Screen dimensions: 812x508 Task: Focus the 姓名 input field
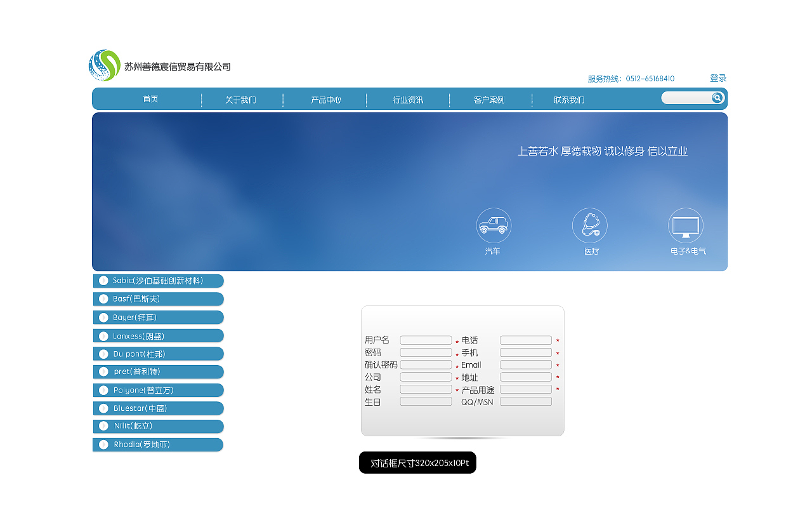[426, 389]
